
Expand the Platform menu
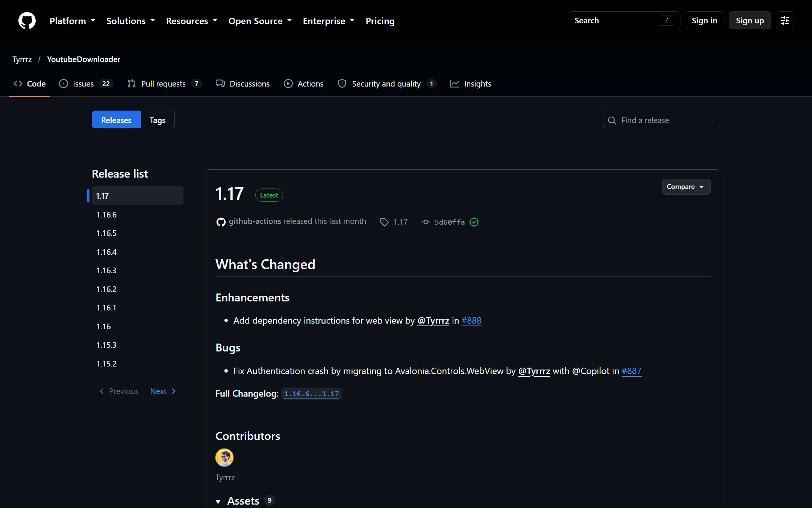72,21
